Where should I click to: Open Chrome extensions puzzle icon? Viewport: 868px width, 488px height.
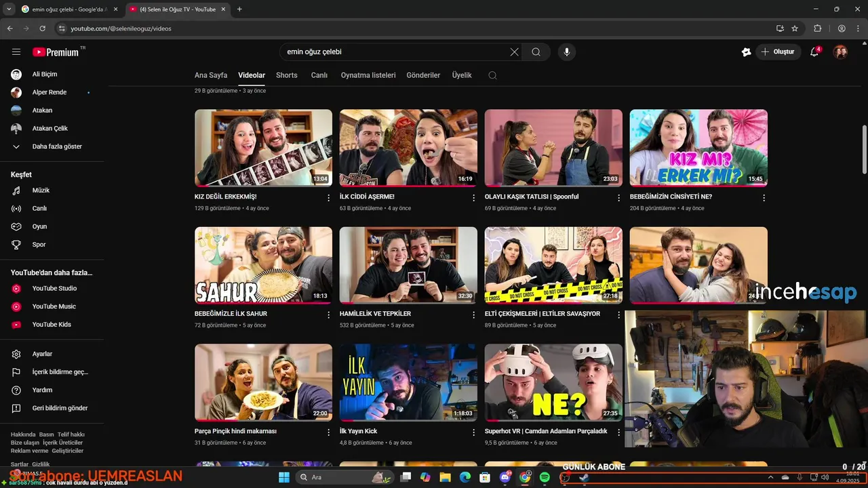(818, 28)
